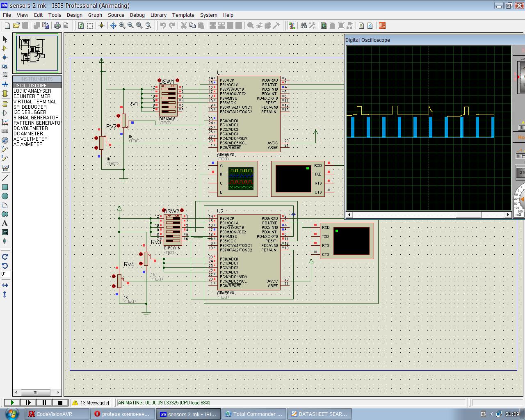
Task: Toggle the wire auto-router button
Action: (292, 25)
